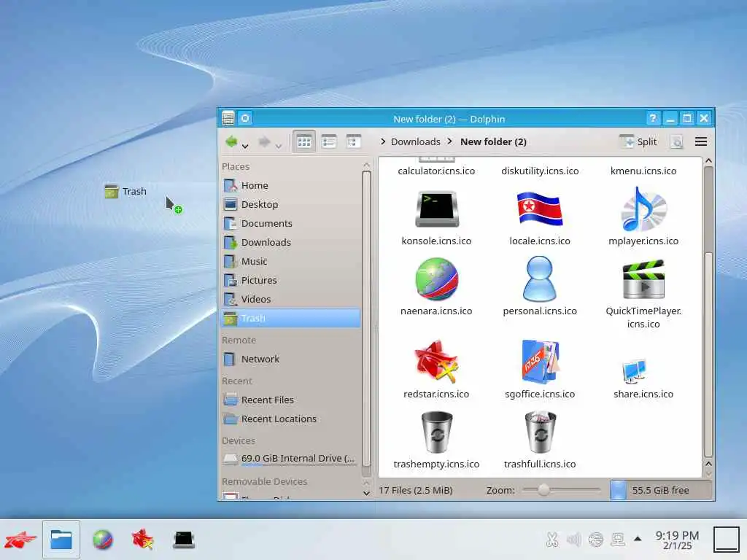Open Network under Remote
The image size is (747, 560).
tap(291, 359)
